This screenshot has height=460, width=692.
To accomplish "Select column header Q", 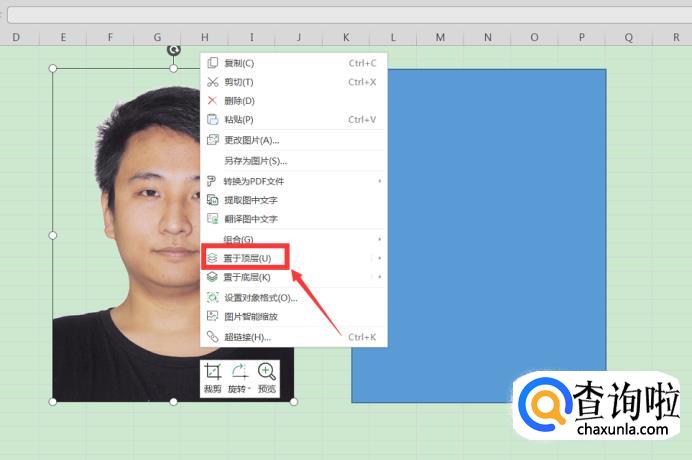I will tap(629, 38).
